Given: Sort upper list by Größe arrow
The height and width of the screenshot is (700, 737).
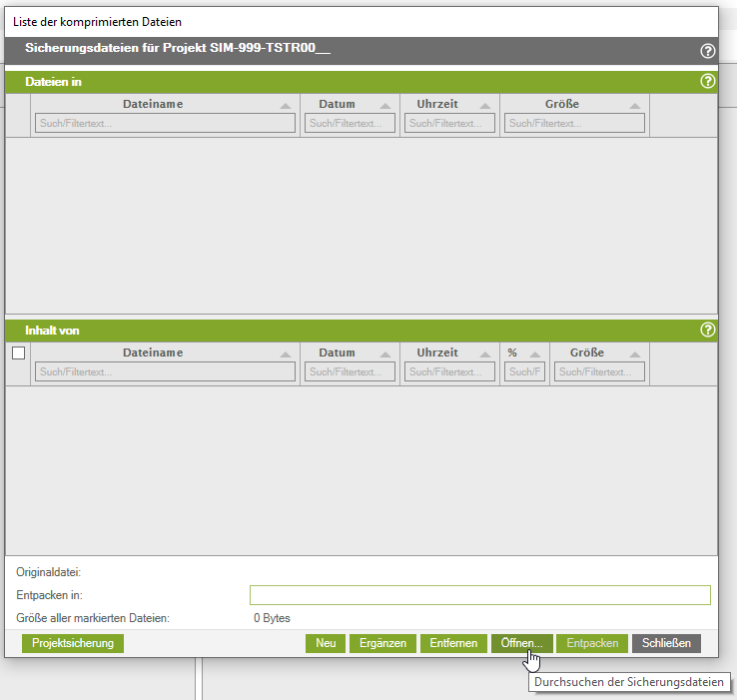Looking at the screenshot, I should pos(636,105).
